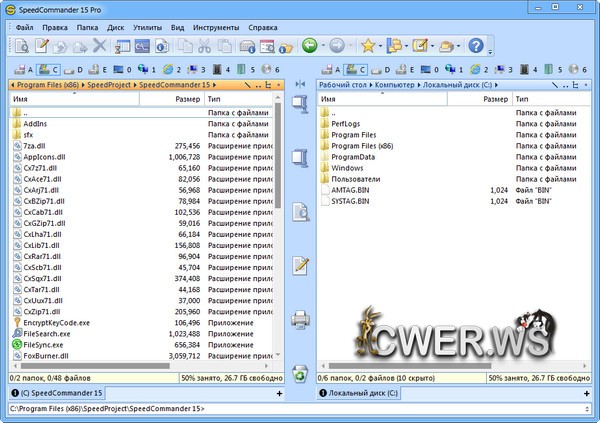Open dropdown arrow next to Favorites star
Viewport: 600px width, 423px height.
(x=383, y=46)
